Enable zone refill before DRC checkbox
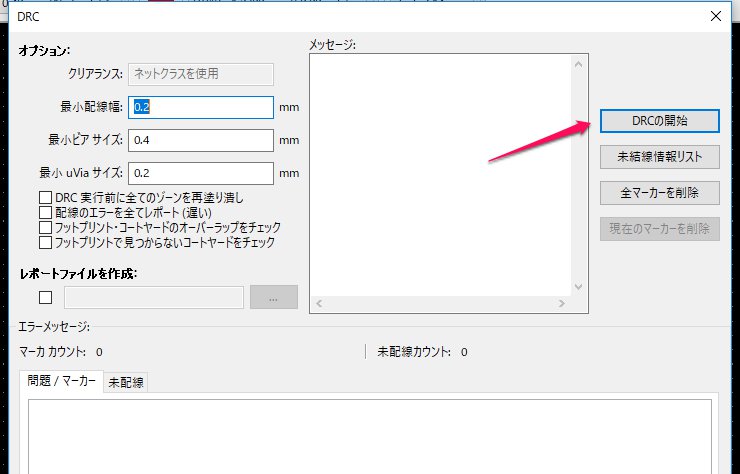The image size is (740, 474). [x=45, y=198]
